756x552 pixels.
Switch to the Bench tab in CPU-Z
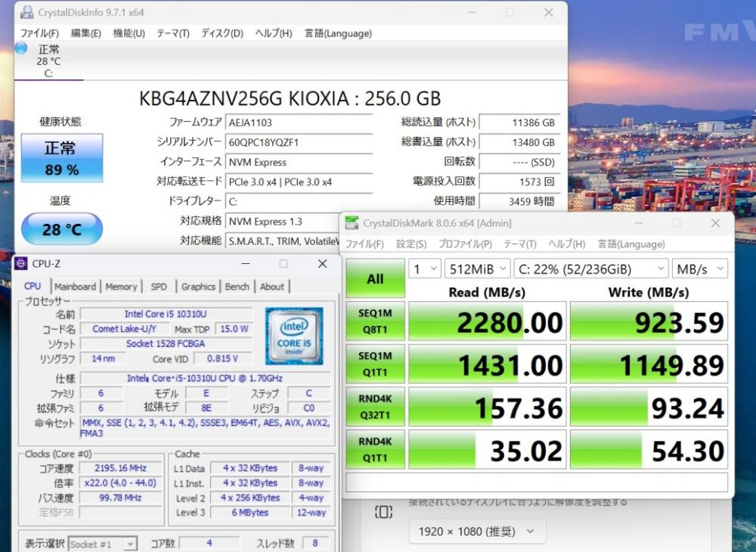click(x=237, y=287)
